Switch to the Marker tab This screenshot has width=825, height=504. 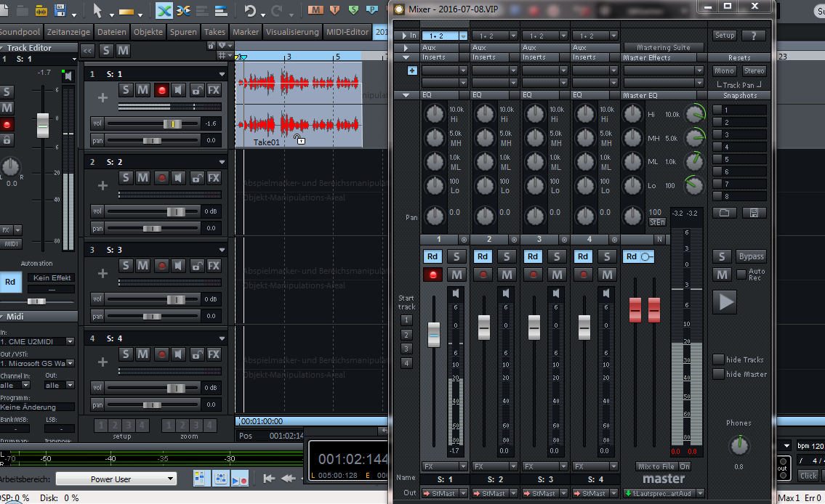245,32
